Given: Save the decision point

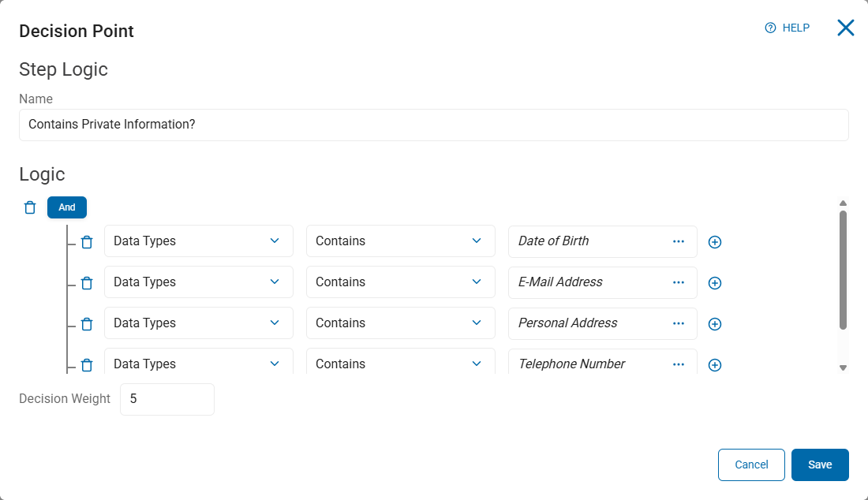Looking at the screenshot, I should pos(820,465).
